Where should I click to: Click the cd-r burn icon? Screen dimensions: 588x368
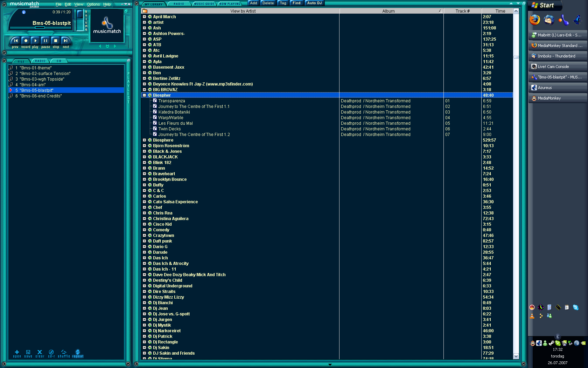coord(51,353)
